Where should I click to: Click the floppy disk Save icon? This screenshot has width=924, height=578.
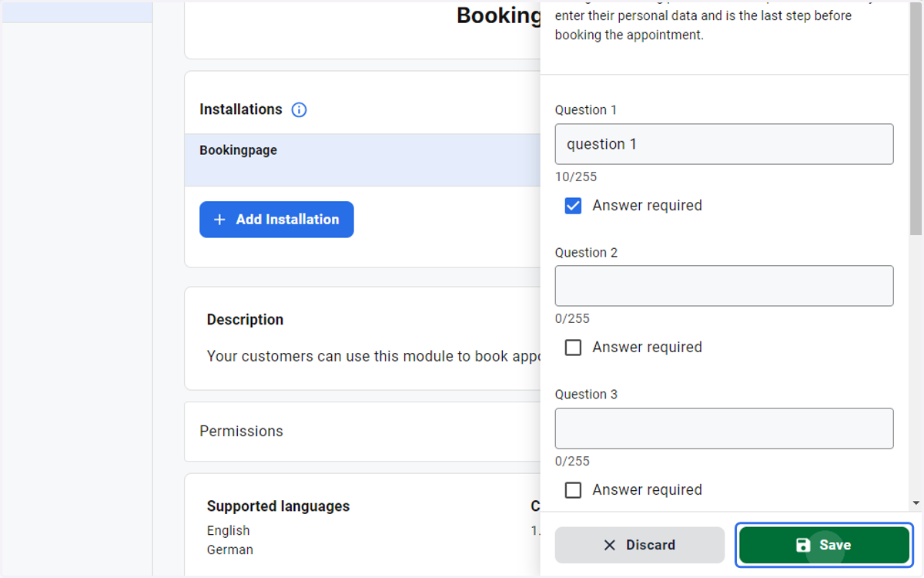click(803, 545)
